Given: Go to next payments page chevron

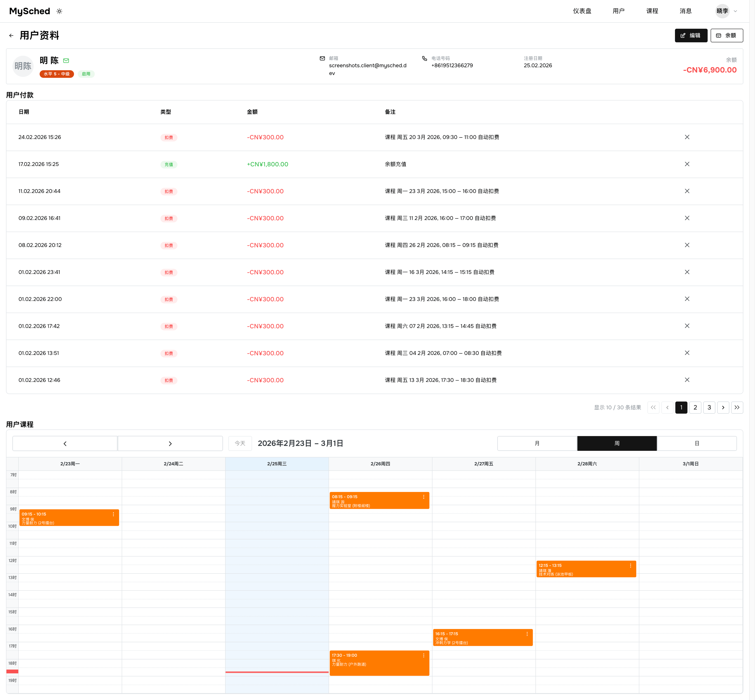Looking at the screenshot, I should 723,408.
